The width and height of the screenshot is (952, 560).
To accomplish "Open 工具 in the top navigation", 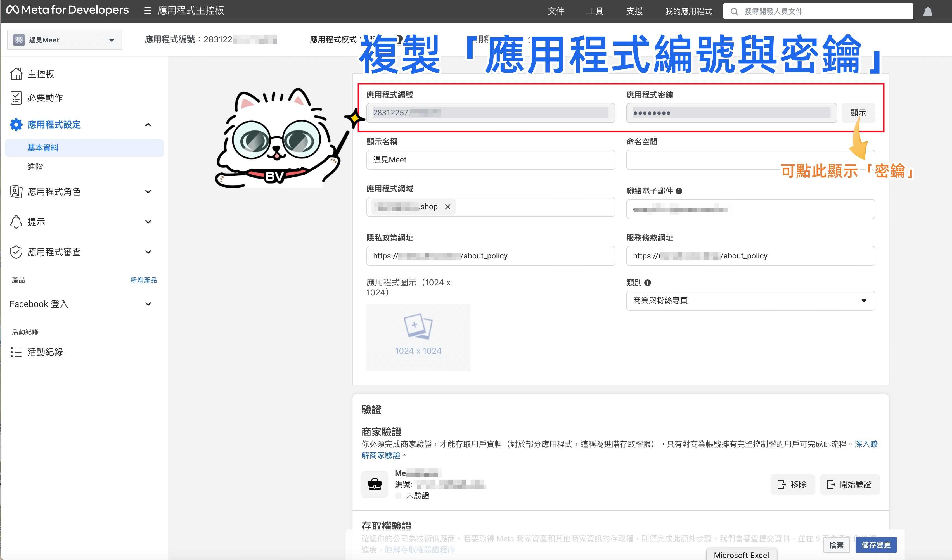I will (595, 11).
